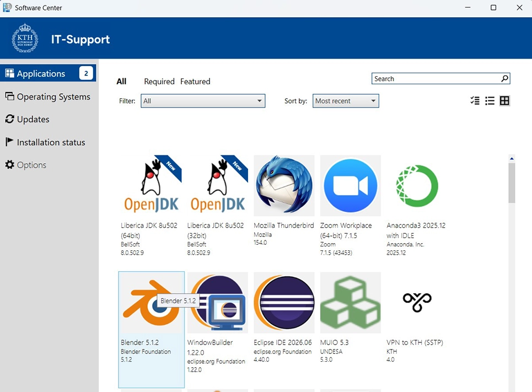Click the Anaconda3 2025.12 with IDLE title
Screen dimensions: 532x392
(x=416, y=230)
